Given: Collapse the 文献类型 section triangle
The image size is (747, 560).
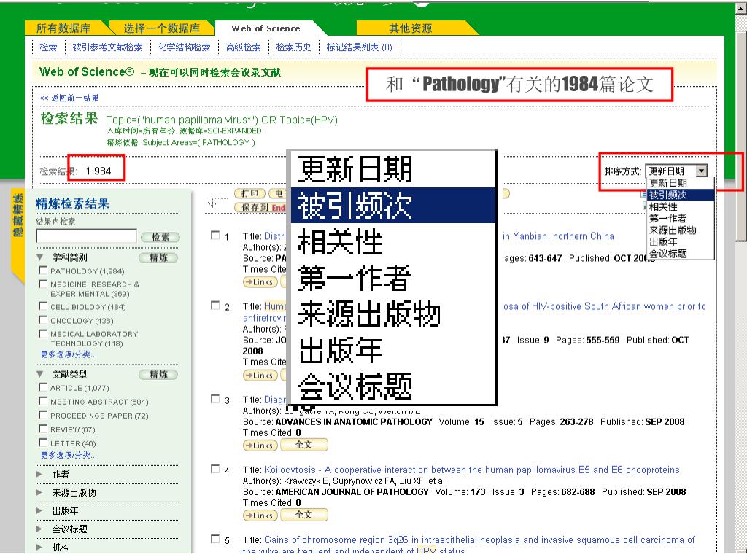Looking at the screenshot, I should 40,374.
